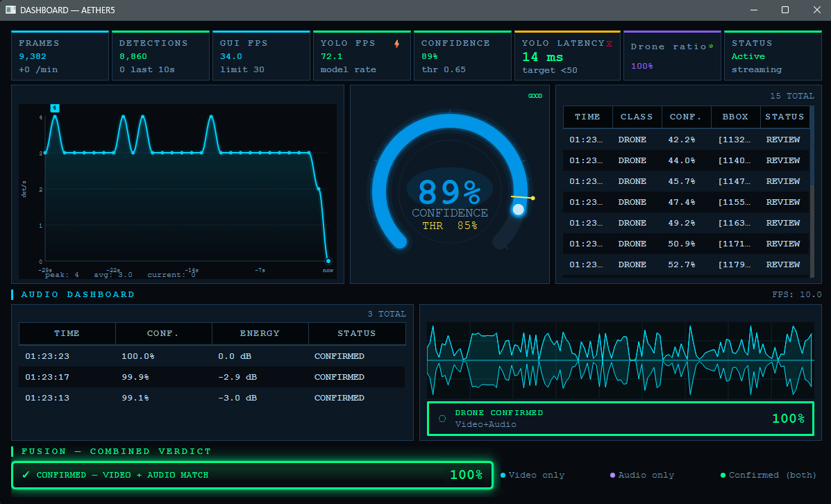The width and height of the screenshot is (831, 504).
Task: Click the round knob at the gauge arc's end
Action: tap(519, 210)
